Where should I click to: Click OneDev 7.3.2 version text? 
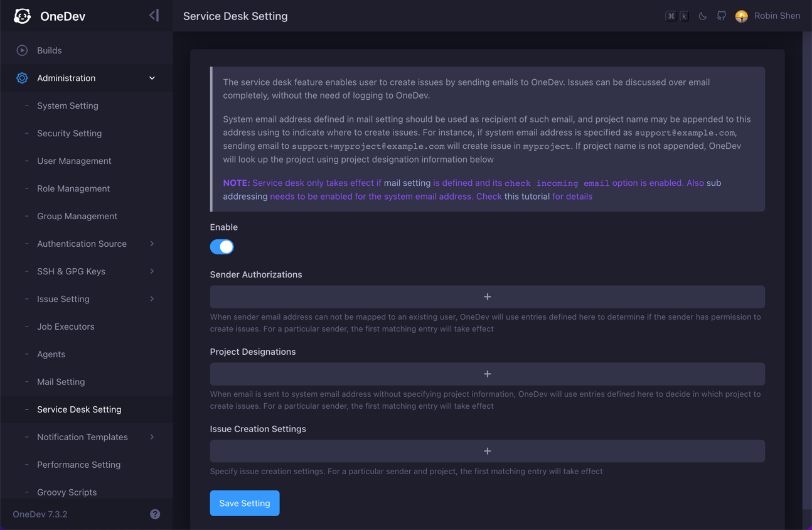pos(40,514)
